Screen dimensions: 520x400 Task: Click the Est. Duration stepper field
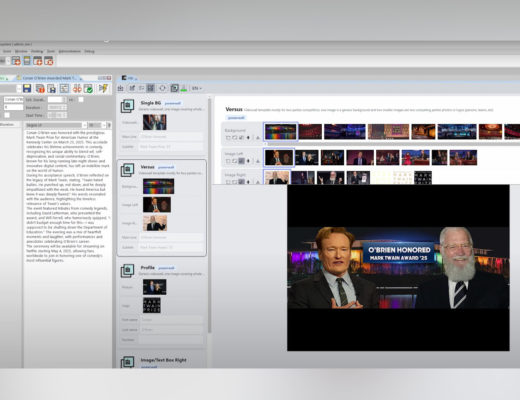click(57, 99)
